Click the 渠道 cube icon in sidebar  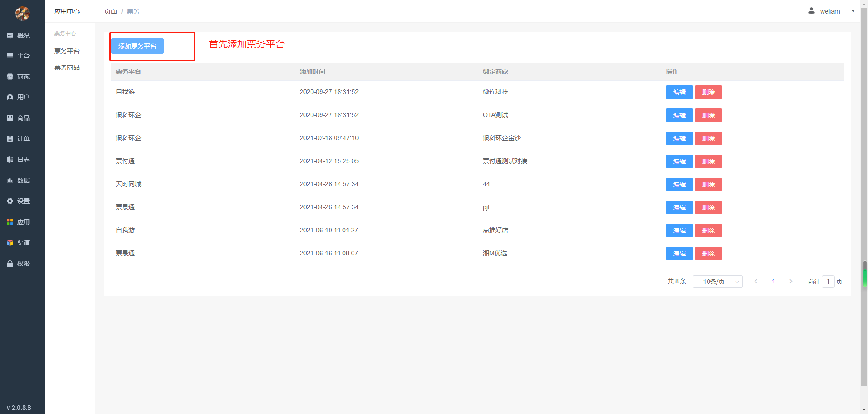point(10,243)
